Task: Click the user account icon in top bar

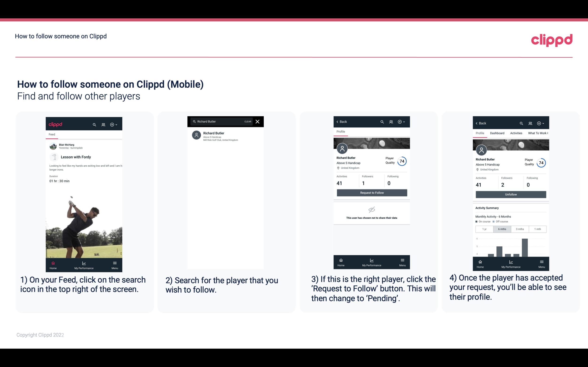Action: coord(103,124)
